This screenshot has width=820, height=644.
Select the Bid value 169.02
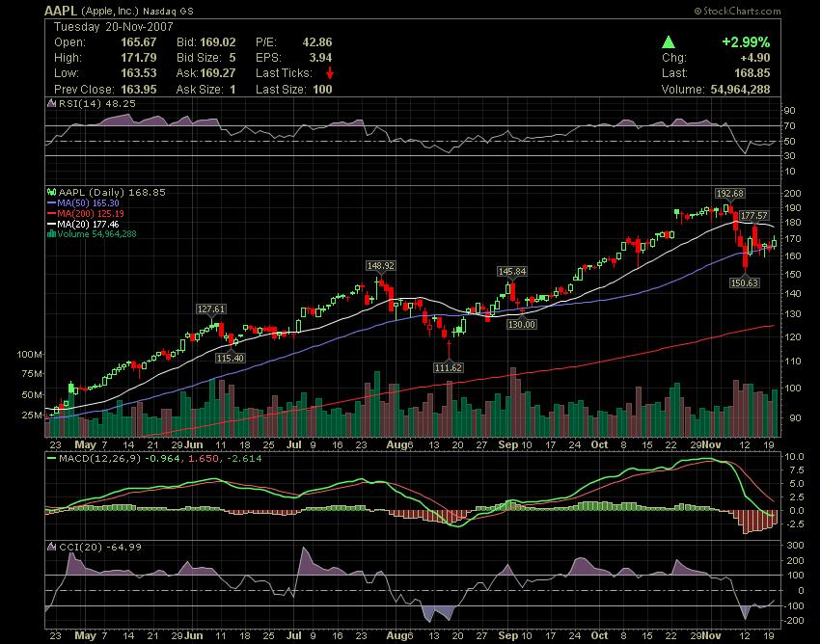pos(218,42)
